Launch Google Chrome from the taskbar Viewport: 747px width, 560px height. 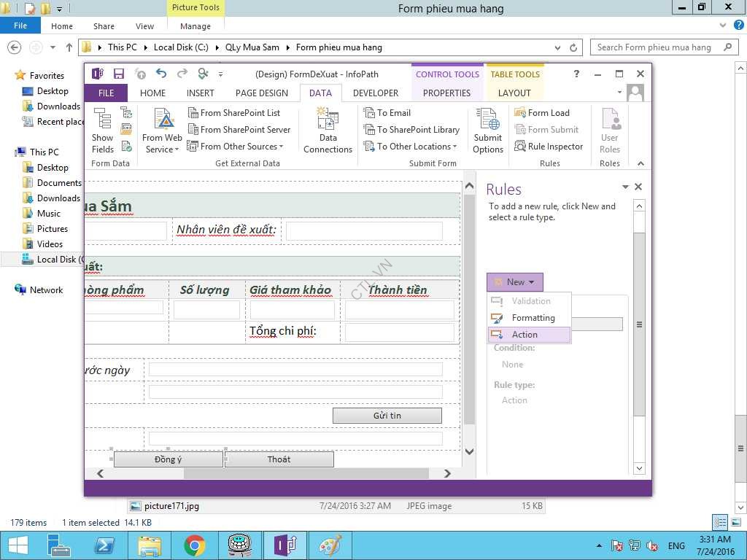tap(194, 545)
